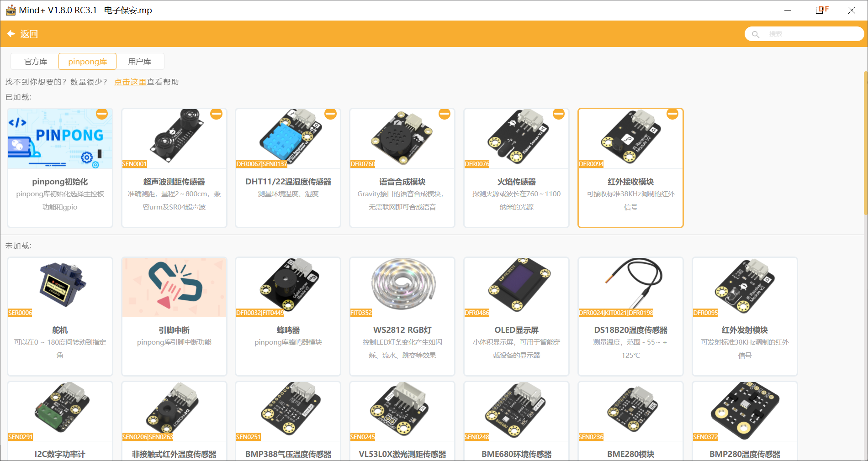Image resolution: width=868 pixels, height=461 pixels.
Task: Click the search input field
Action: pos(804,34)
